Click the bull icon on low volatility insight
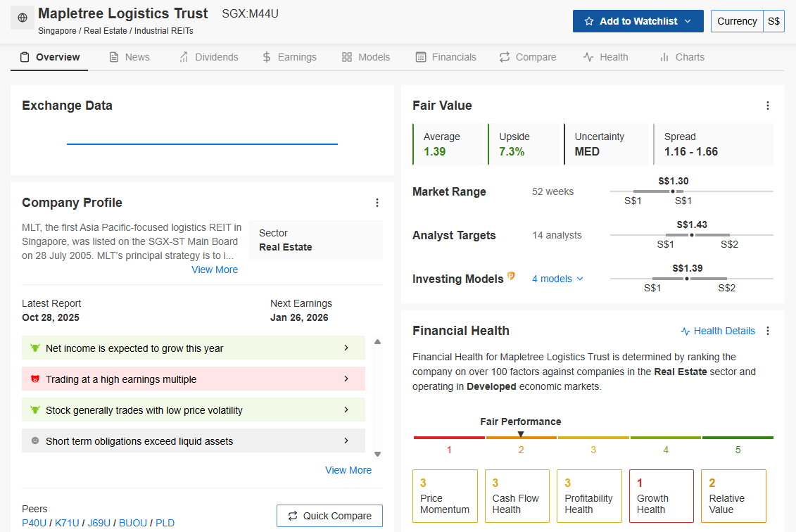The height and width of the screenshot is (532, 796). [35, 410]
